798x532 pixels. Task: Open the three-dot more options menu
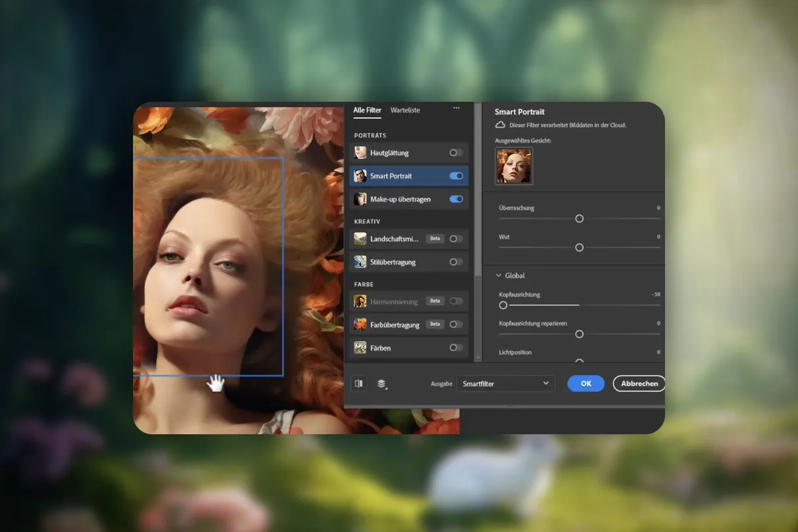tap(456, 108)
